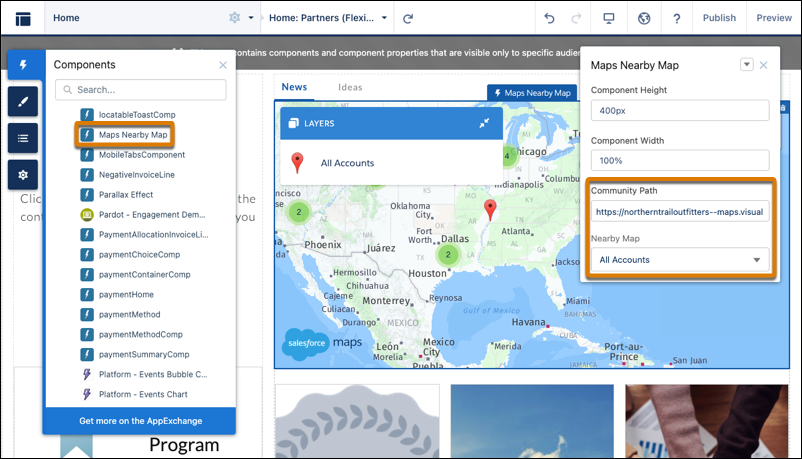Refresh the page with reload icon
This screenshot has width=802, height=459.
click(408, 18)
